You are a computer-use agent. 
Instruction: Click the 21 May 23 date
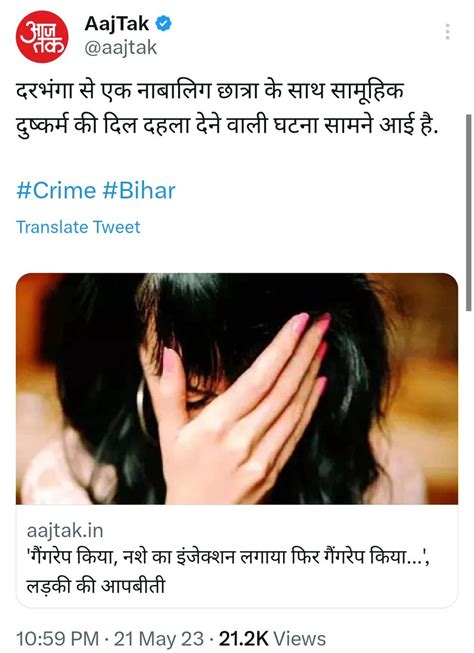[159, 639]
